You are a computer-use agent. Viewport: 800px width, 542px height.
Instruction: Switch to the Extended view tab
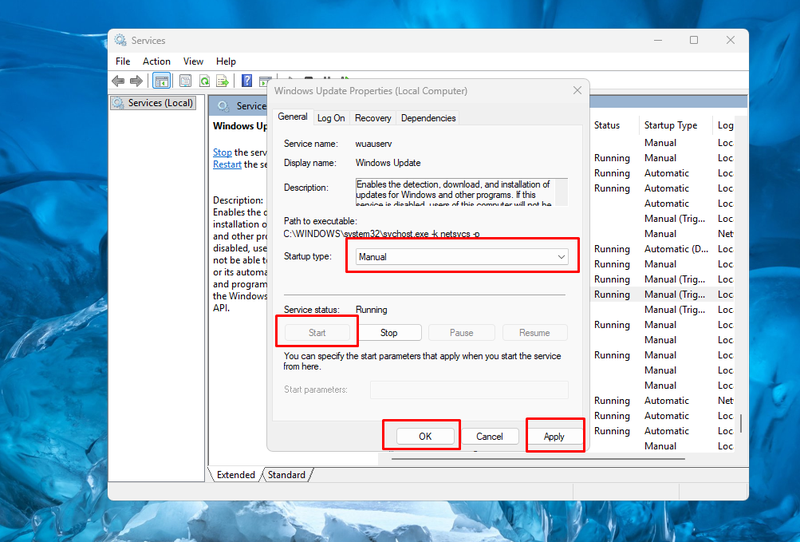click(236, 475)
